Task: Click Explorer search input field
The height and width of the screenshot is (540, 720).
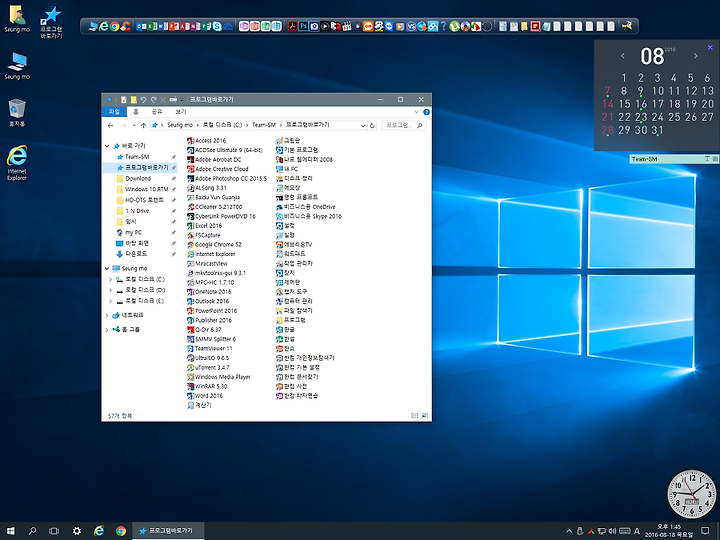Action: coord(404,125)
